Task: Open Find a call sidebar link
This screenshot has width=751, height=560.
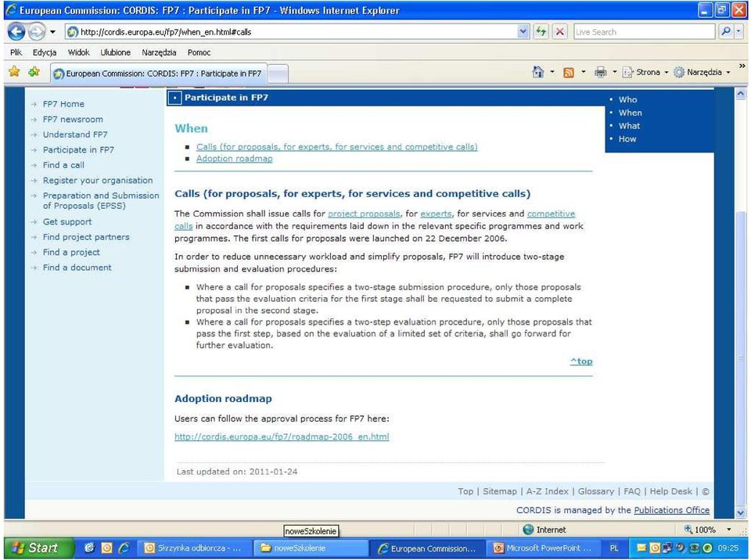Action: [x=63, y=165]
